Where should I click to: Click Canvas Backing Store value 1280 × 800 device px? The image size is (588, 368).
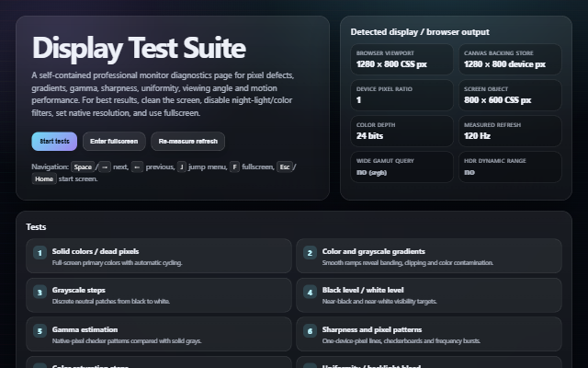tap(504, 64)
